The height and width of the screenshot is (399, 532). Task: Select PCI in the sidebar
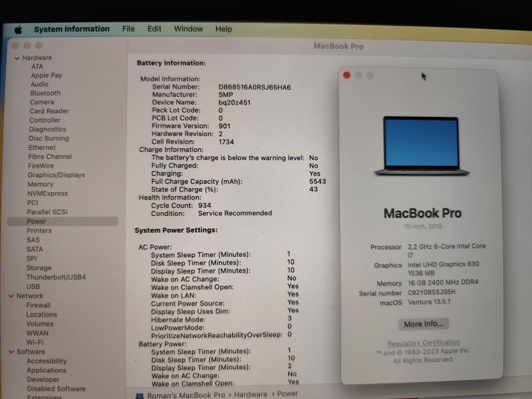coord(33,202)
